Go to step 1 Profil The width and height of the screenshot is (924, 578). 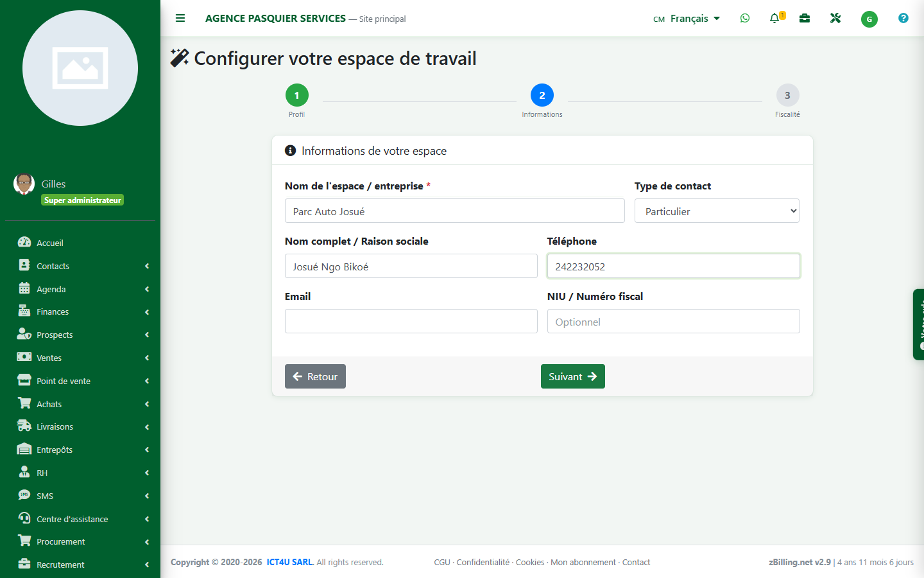point(296,95)
